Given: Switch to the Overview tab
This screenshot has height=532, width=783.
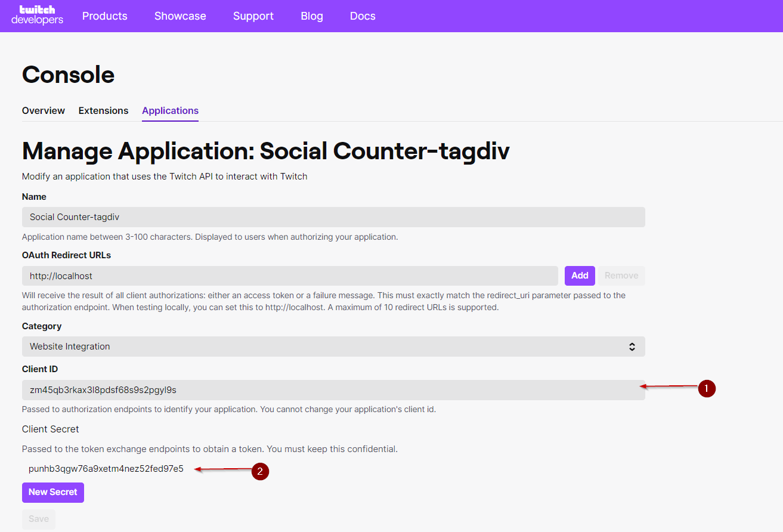Looking at the screenshot, I should point(44,110).
